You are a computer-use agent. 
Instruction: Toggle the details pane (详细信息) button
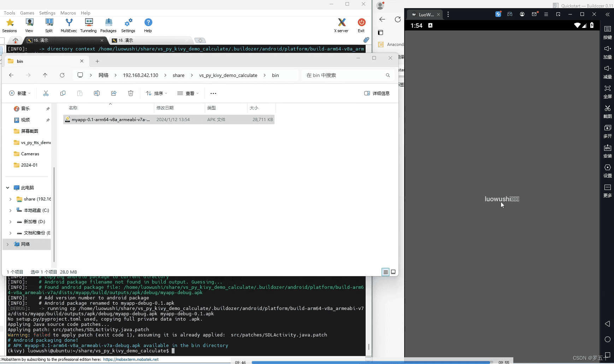(x=377, y=93)
